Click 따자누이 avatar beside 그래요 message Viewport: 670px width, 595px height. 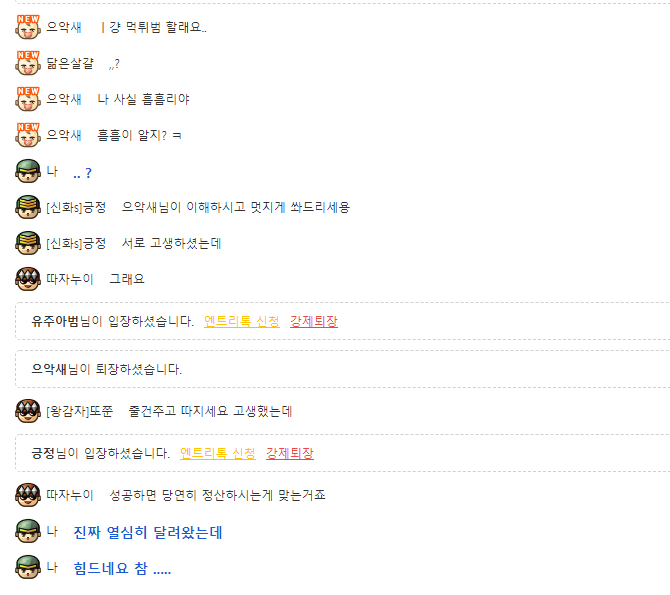28,279
